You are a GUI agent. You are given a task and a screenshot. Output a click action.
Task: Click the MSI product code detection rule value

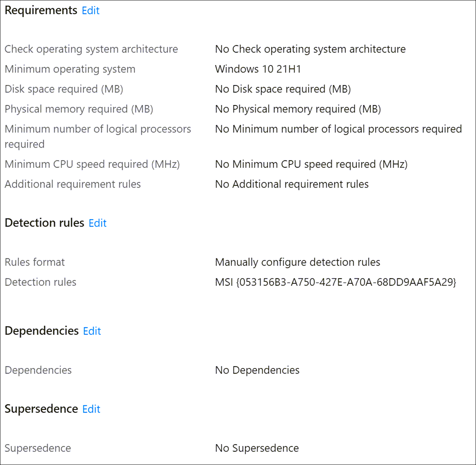click(x=335, y=282)
